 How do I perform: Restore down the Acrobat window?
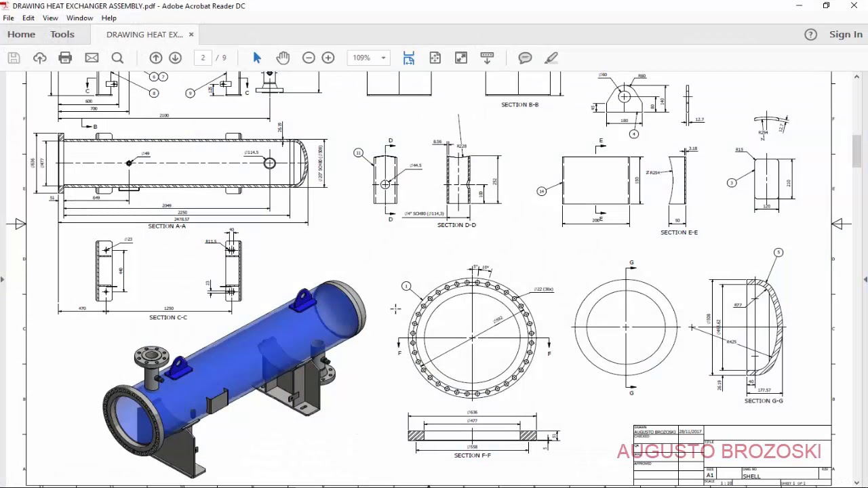[x=826, y=6]
